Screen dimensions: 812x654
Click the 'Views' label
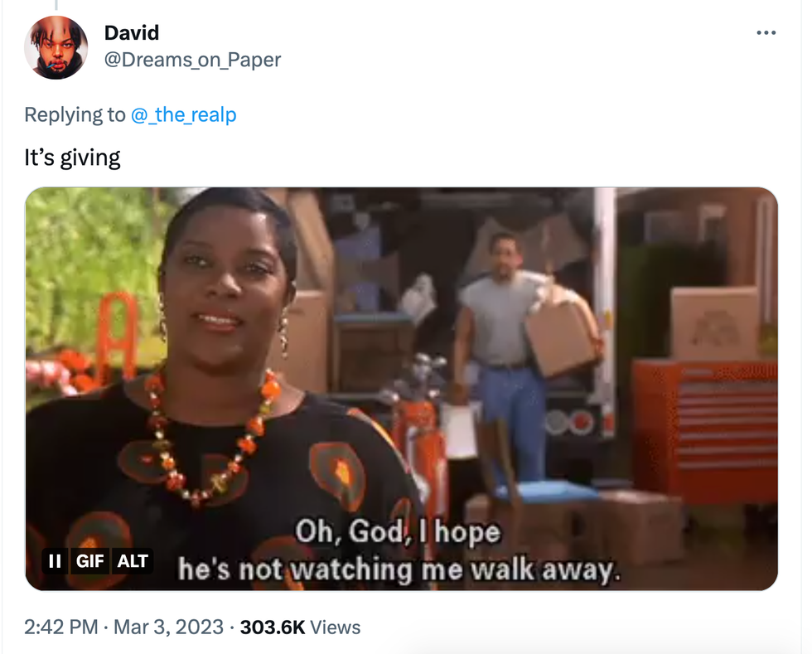[x=335, y=627]
